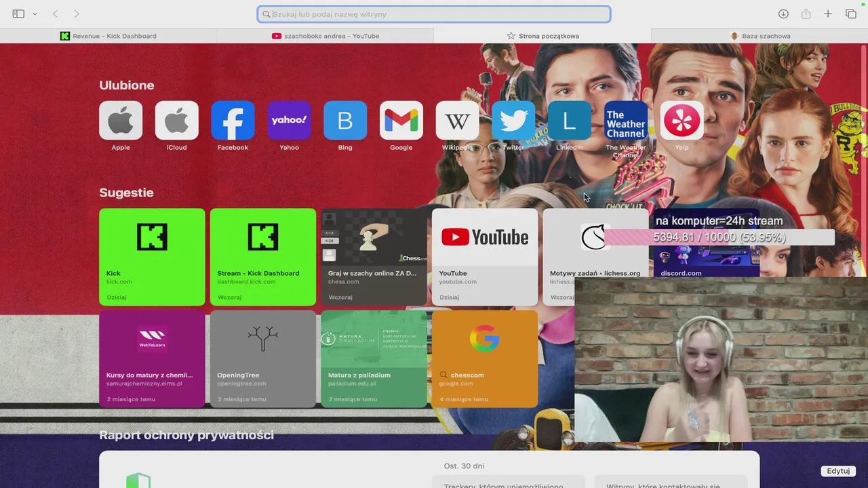Add a new tab with plus icon
Image resolution: width=868 pixels, height=488 pixels.
click(x=828, y=14)
